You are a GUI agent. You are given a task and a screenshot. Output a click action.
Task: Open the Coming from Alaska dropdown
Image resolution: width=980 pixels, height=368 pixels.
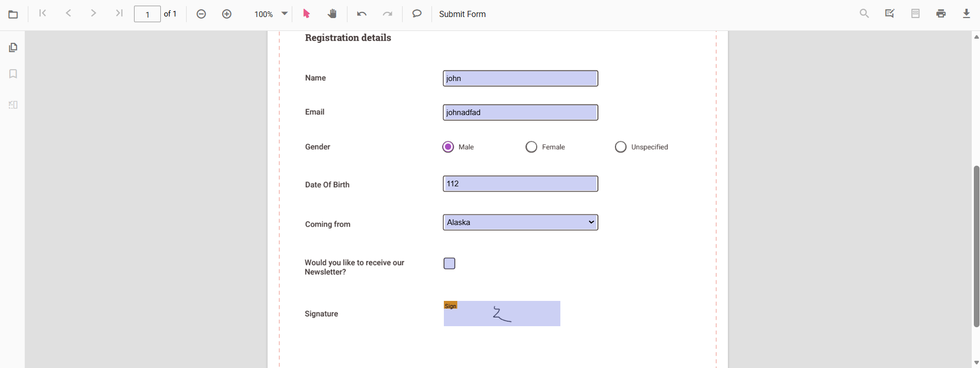click(x=520, y=222)
